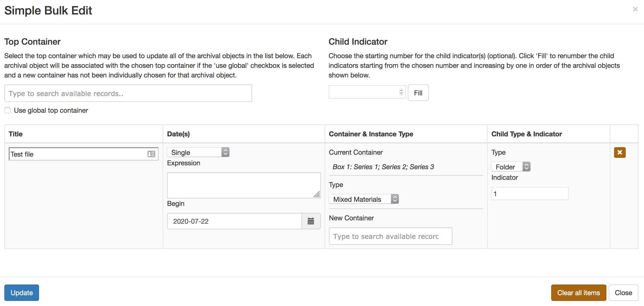This screenshot has height=306, width=644.
Task: Open the Folder child type dropdown
Action: click(x=510, y=167)
